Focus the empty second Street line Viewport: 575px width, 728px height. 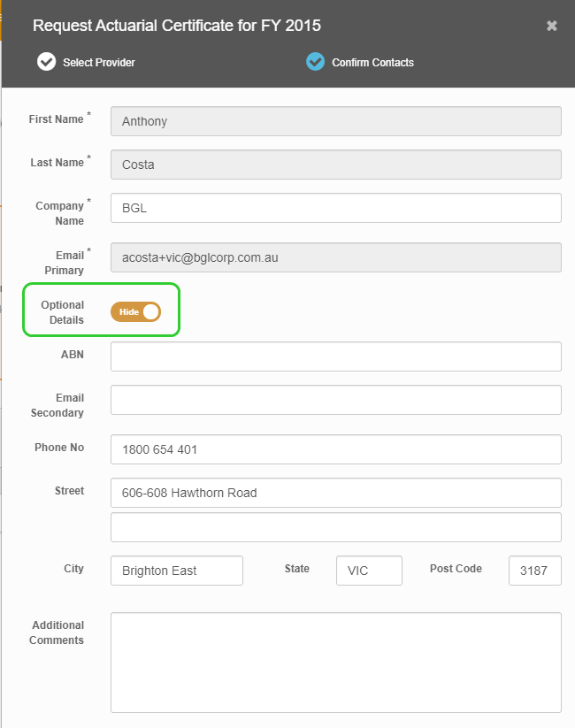coord(335,527)
